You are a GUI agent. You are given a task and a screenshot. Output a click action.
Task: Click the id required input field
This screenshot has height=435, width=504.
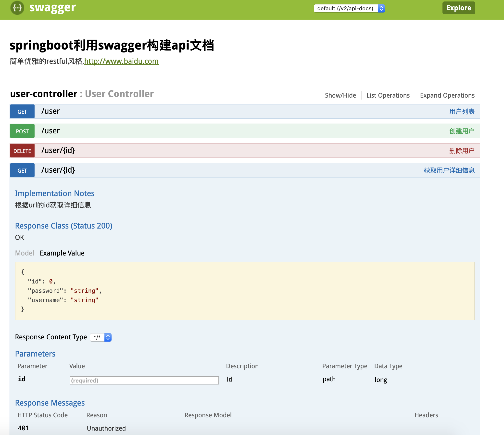tap(144, 380)
